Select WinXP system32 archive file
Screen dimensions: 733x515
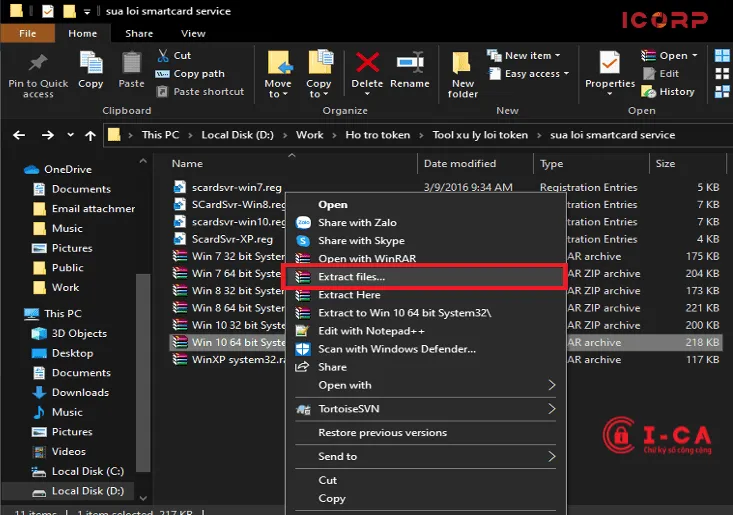(229, 360)
